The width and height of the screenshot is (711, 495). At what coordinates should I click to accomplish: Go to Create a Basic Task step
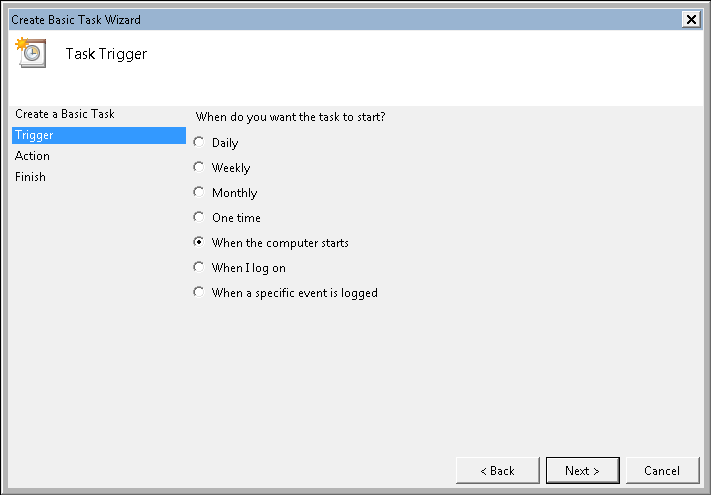[x=64, y=114]
